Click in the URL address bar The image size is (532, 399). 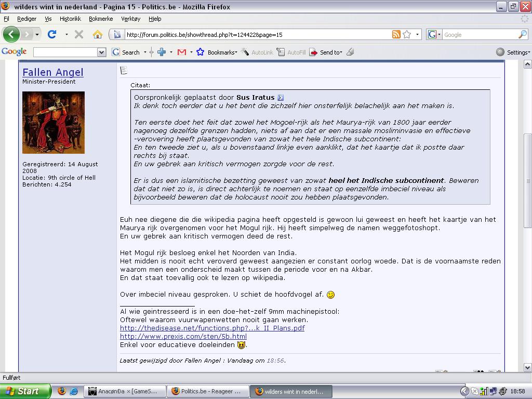[x=258, y=35]
